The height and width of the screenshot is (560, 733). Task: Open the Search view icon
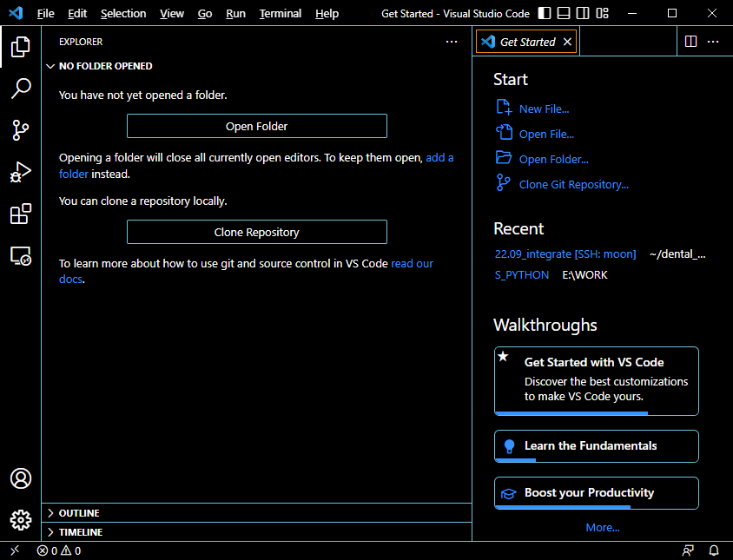click(21, 89)
